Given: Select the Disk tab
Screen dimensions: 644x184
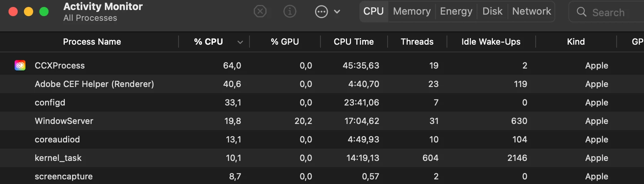Looking at the screenshot, I should coord(492,11).
